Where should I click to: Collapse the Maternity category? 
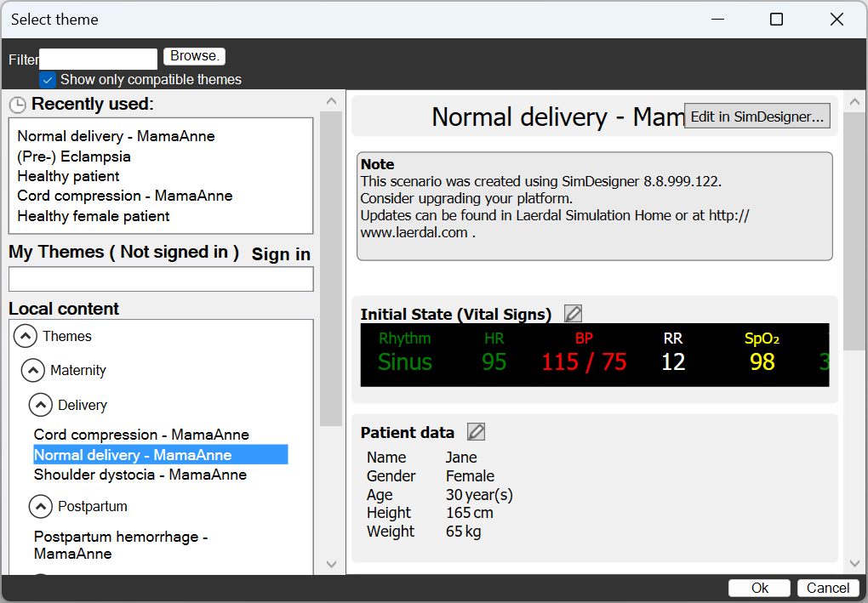[x=33, y=370]
